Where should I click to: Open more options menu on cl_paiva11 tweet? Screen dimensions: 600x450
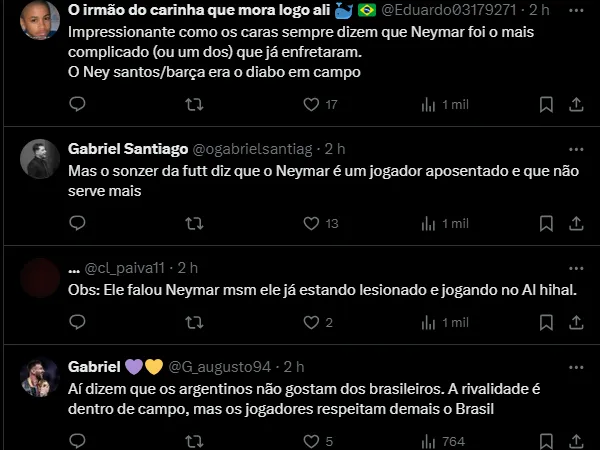[x=576, y=267]
